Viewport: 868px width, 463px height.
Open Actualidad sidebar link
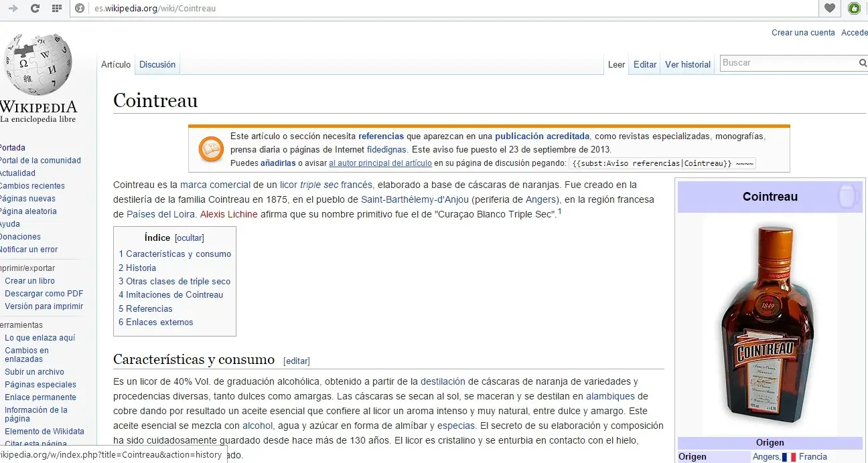[17, 173]
